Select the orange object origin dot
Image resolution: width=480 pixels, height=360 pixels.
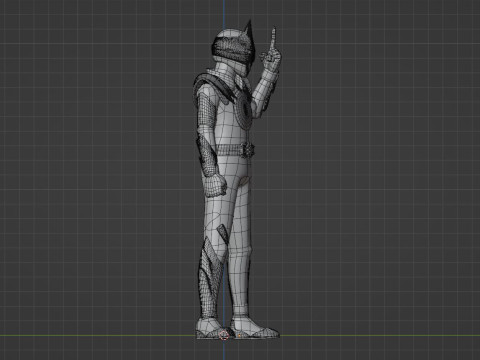pyautogui.click(x=239, y=335)
